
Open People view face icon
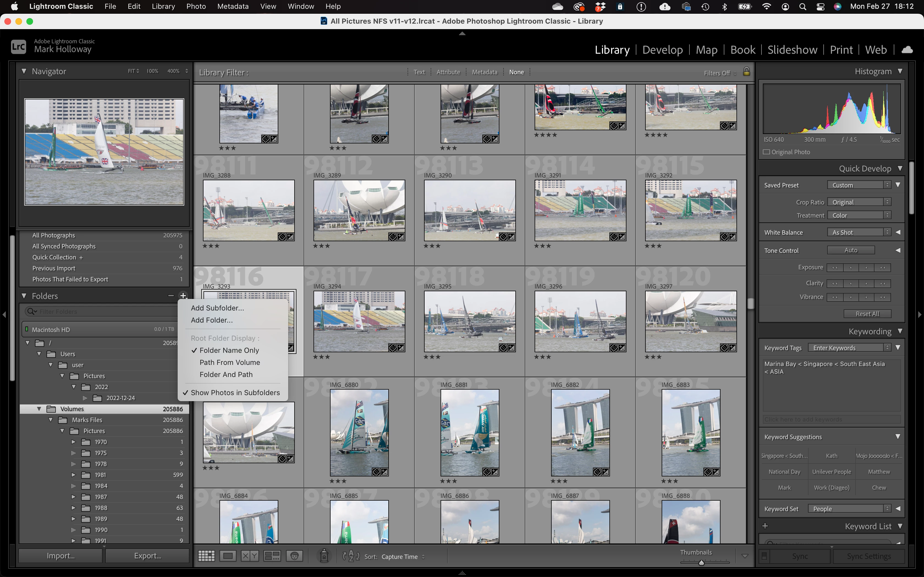(x=294, y=556)
